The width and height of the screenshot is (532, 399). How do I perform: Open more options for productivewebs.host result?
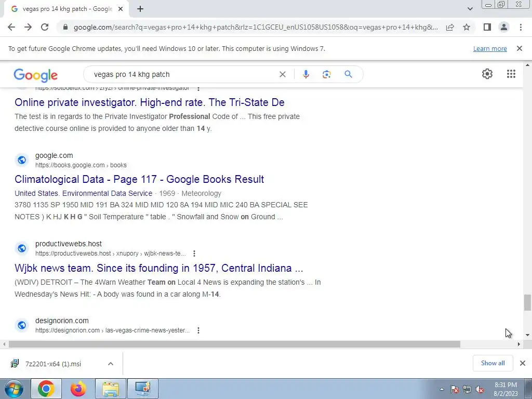194,254
